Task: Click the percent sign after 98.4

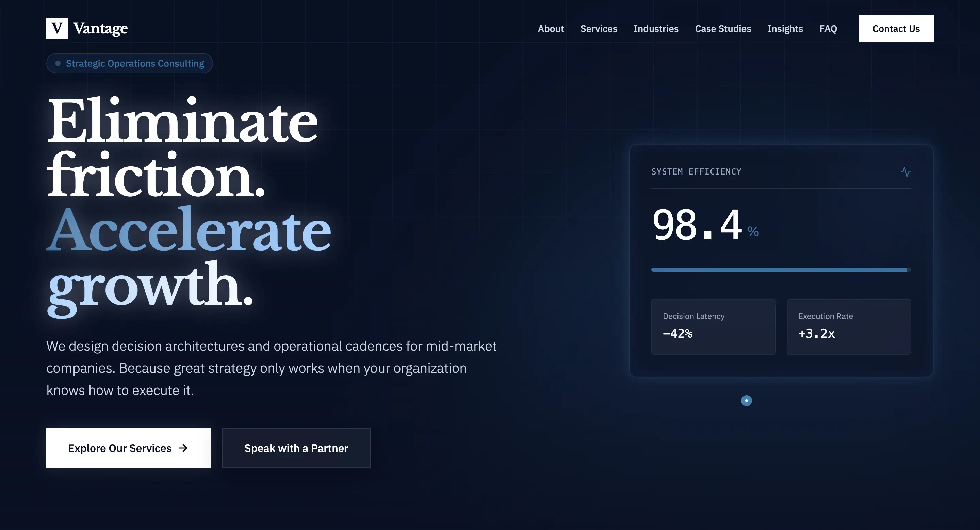Action: coord(753,232)
